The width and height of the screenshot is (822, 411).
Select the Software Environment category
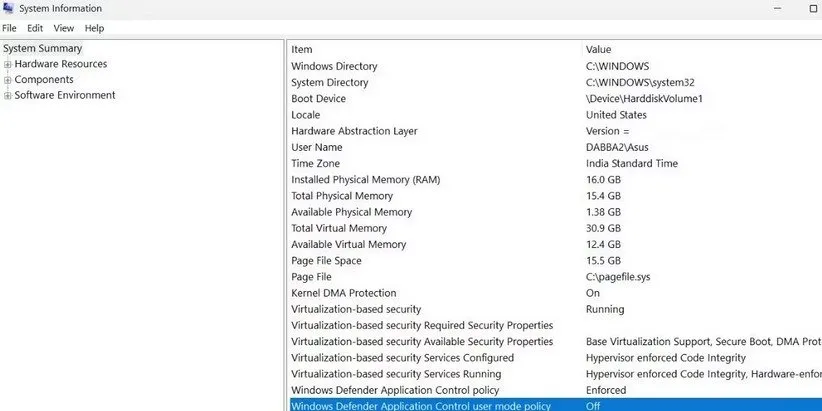click(65, 96)
